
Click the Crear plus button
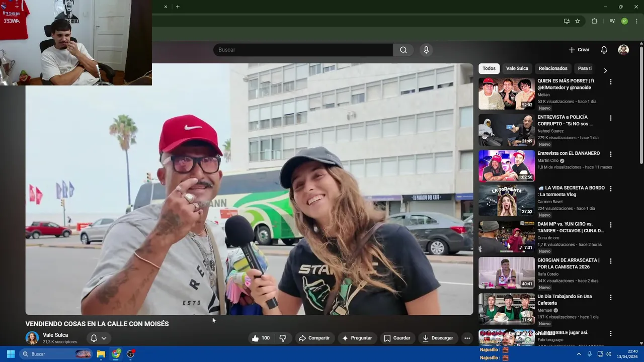(579, 50)
